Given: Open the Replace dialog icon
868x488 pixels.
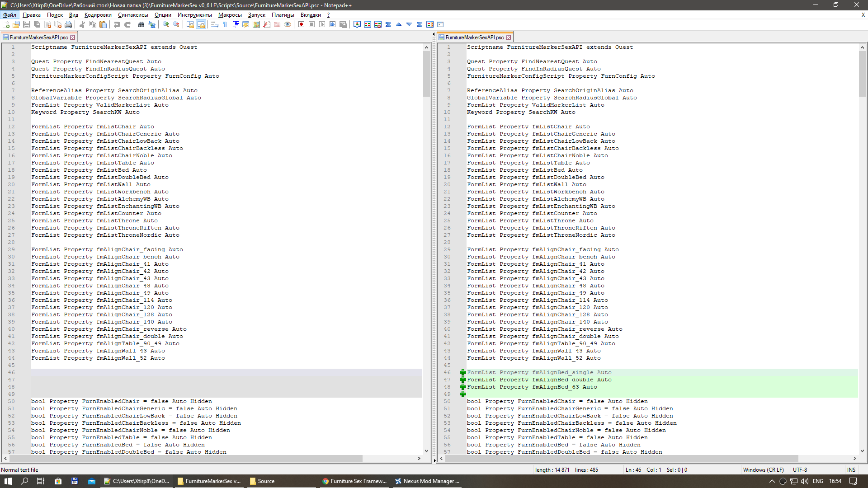Looking at the screenshot, I should click(152, 24).
